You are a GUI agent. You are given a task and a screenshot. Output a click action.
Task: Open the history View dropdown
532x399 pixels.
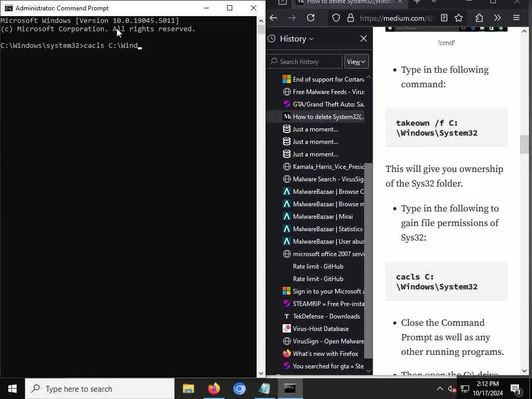pyautogui.click(x=356, y=62)
